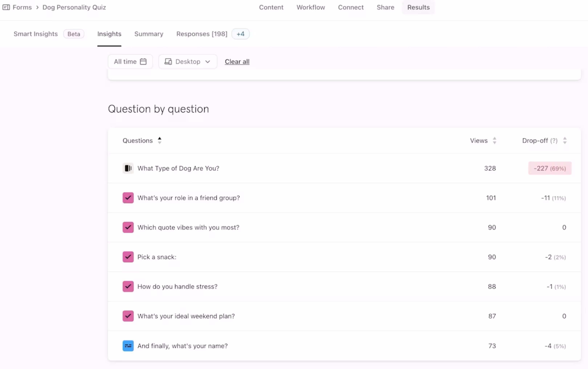Click the calendar icon in the All time filter
588x369 pixels.
click(143, 61)
